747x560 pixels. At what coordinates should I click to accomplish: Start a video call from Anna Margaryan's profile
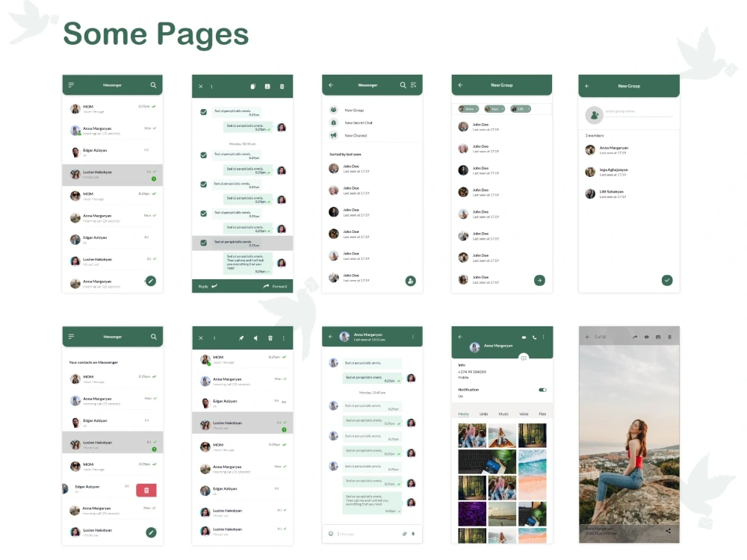[524, 337]
